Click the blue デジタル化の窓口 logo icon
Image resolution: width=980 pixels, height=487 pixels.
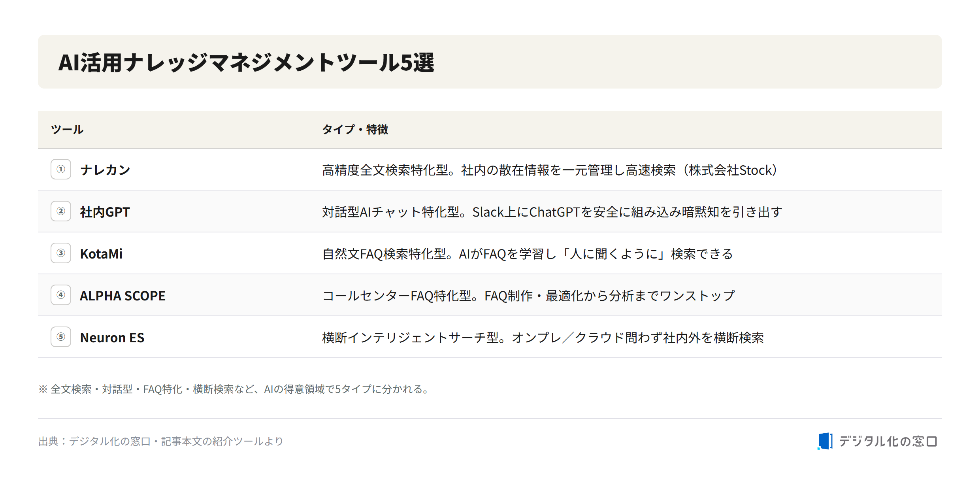(825, 441)
